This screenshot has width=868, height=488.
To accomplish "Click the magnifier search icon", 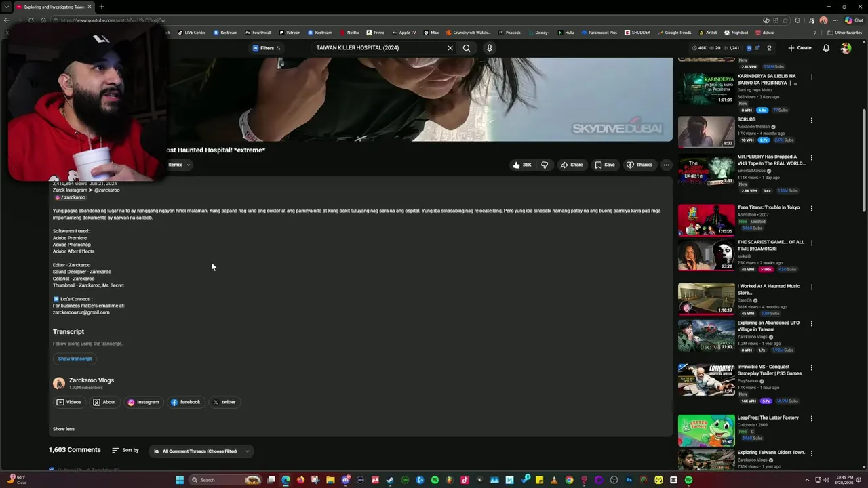I will [467, 48].
